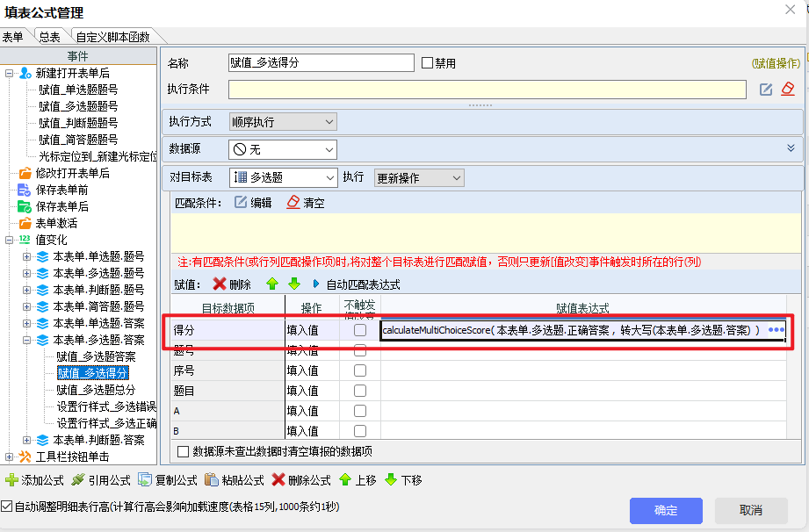Move assignment row up with green arrow
The height and width of the screenshot is (532, 809).
272,284
